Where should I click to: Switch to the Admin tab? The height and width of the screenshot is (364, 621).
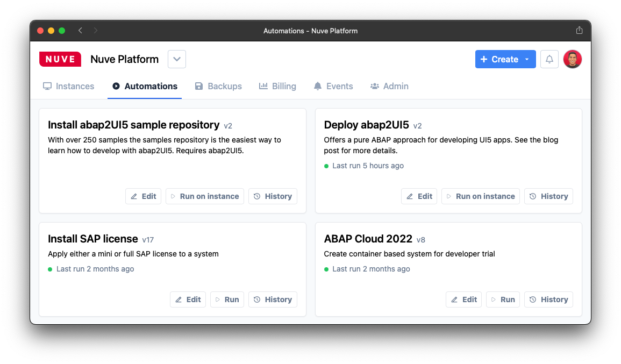(x=389, y=86)
